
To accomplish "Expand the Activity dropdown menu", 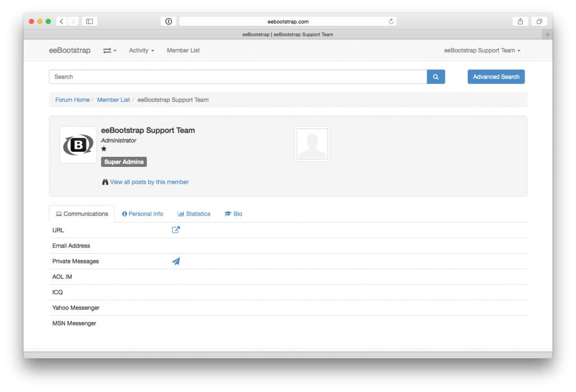I will pos(141,50).
